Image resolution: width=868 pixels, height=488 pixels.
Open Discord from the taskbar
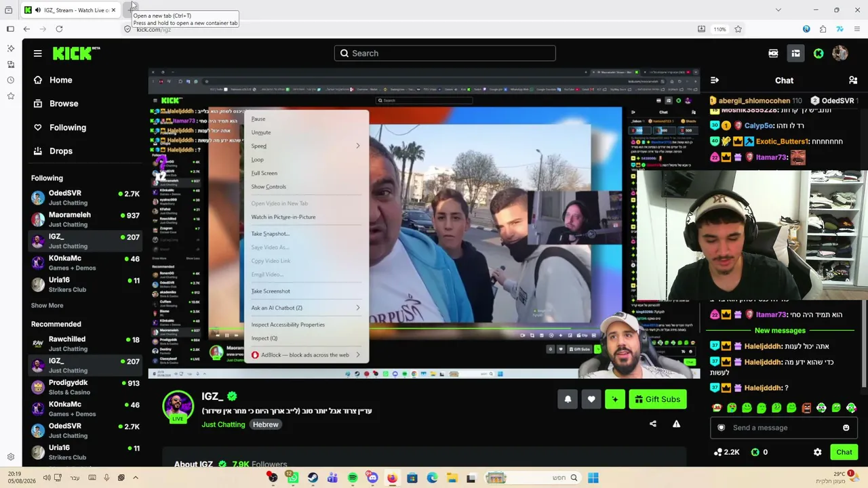[372, 478]
